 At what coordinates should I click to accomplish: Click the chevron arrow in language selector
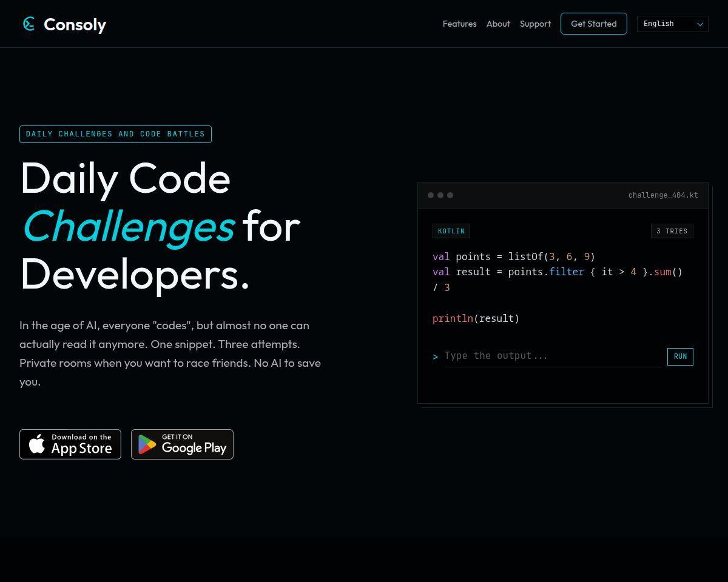(699, 24)
